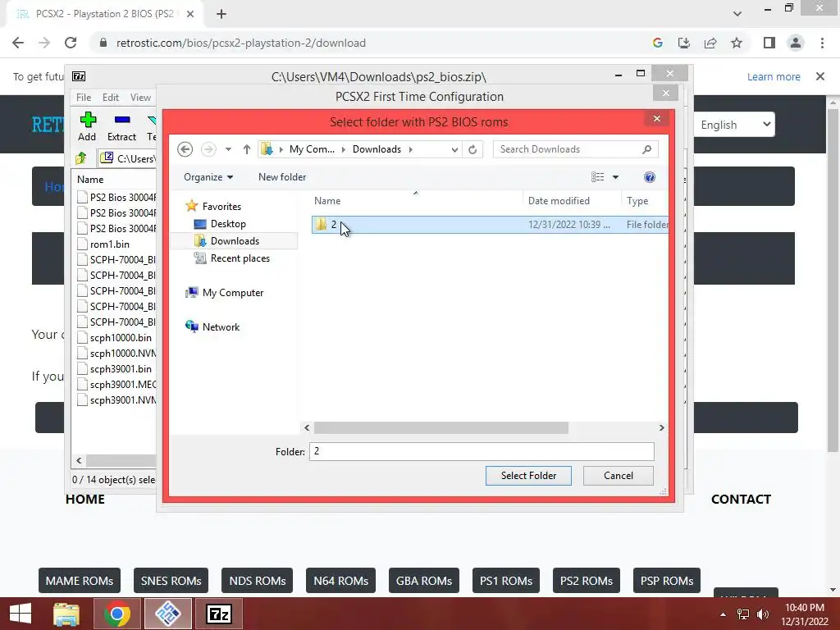This screenshot has height=630, width=840.
Task: Open PS2 ROMs link
Action: [586, 581]
